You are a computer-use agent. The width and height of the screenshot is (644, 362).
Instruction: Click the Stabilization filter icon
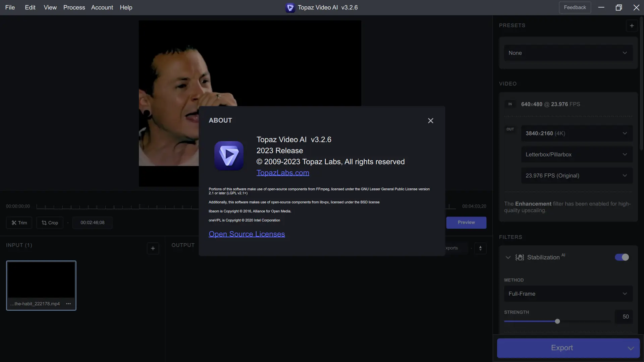tap(520, 257)
